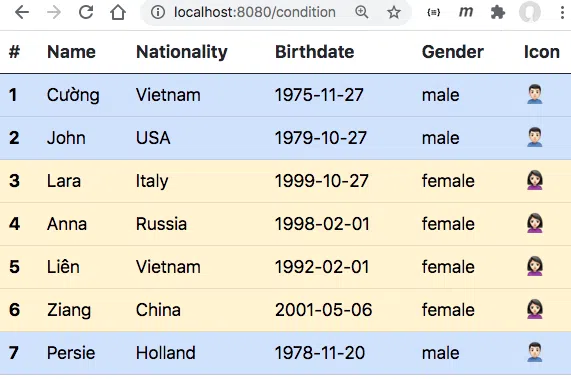This screenshot has height=379, width=571.
Task: Click the female icon in Ziang's row
Action: pos(535,309)
